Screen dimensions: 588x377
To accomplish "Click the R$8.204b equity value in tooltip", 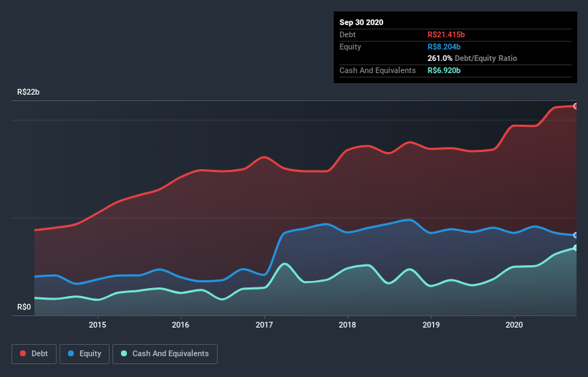I will 444,47.
